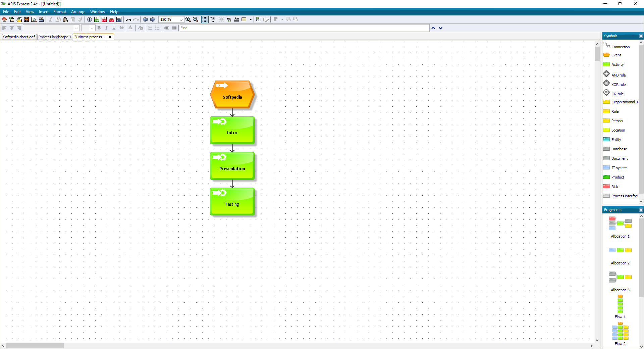This screenshot has height=349, width=644.
Task: Export the model as EMF
Action: pos(97,19)
